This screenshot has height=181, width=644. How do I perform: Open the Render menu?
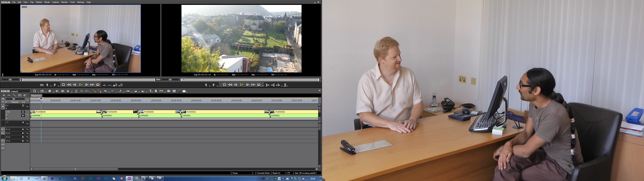[x=64, y=2]
